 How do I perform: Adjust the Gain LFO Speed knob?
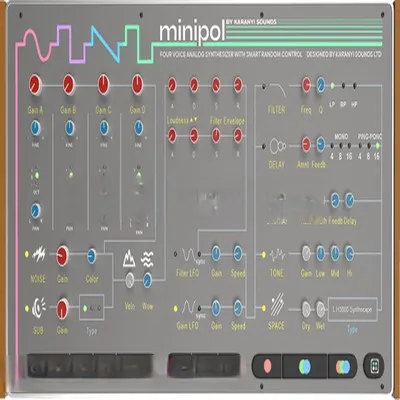point(238,307)
